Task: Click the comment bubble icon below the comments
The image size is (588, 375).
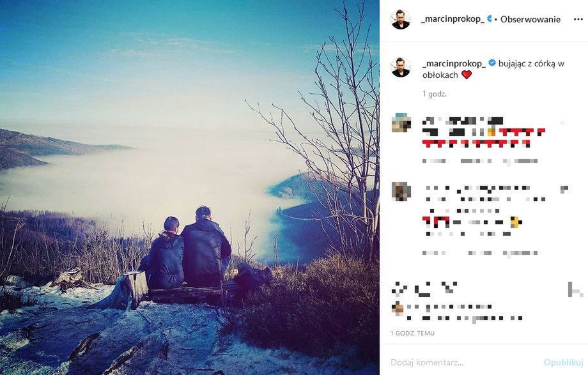Action: click(x=422, y=289)
